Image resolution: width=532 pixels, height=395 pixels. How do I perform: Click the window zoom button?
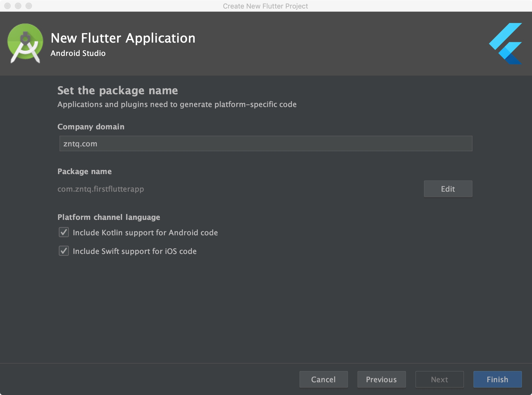(x=29, y=6)
